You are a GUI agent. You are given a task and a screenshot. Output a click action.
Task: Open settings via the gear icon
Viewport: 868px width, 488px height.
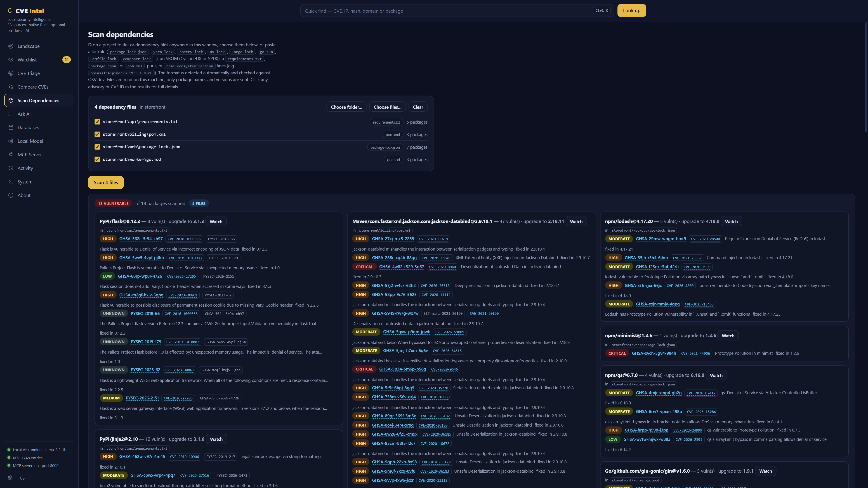pyautogui.click(x=10, y=478)
